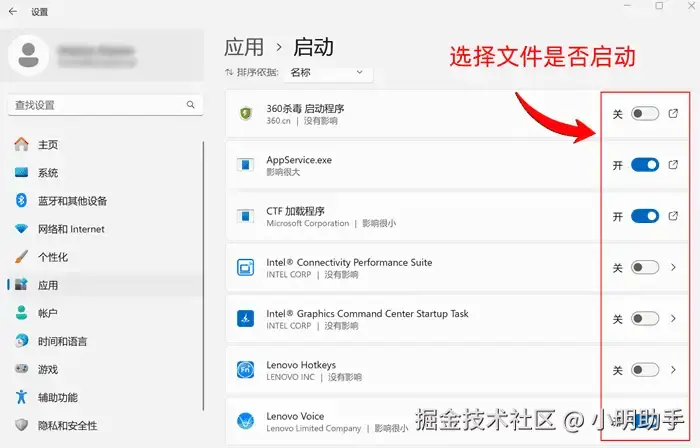
Task: Click 影响很大 under AppService.exe
Action: tap(283, 172)
